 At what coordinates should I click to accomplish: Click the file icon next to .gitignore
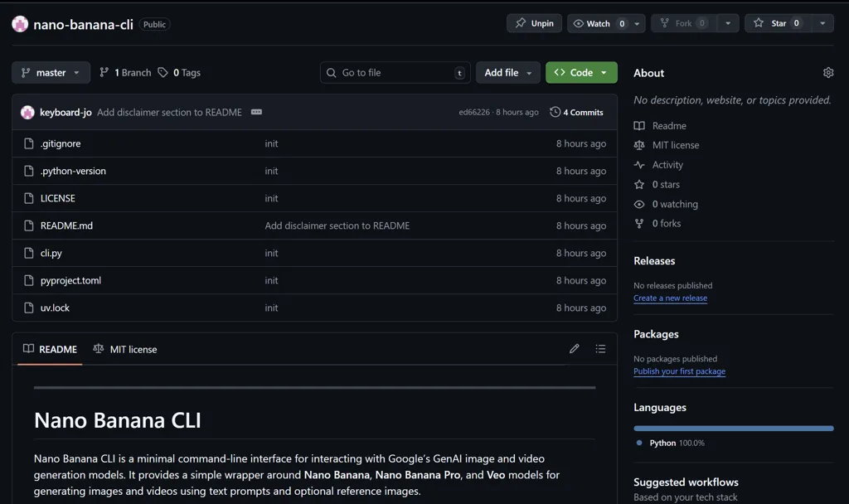pos(29,143)
